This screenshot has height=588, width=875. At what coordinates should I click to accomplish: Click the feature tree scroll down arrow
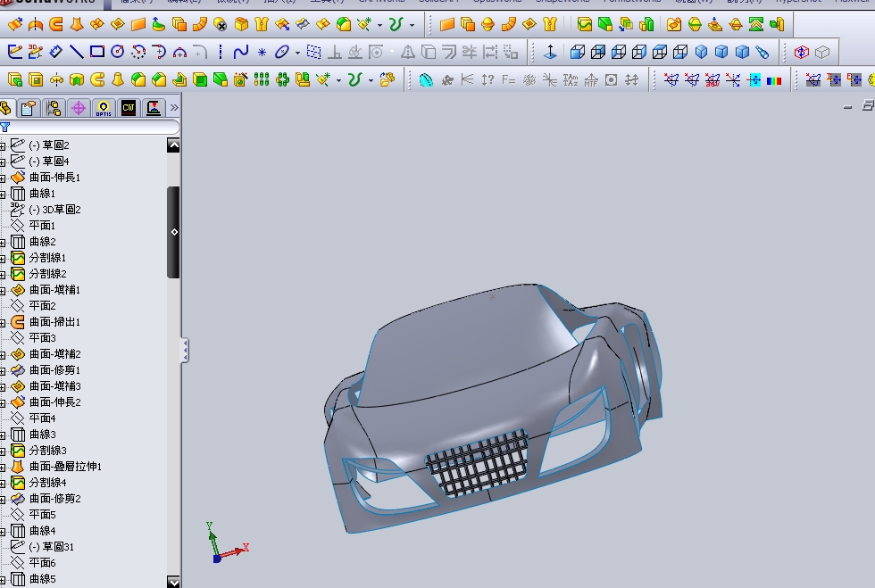173,582
